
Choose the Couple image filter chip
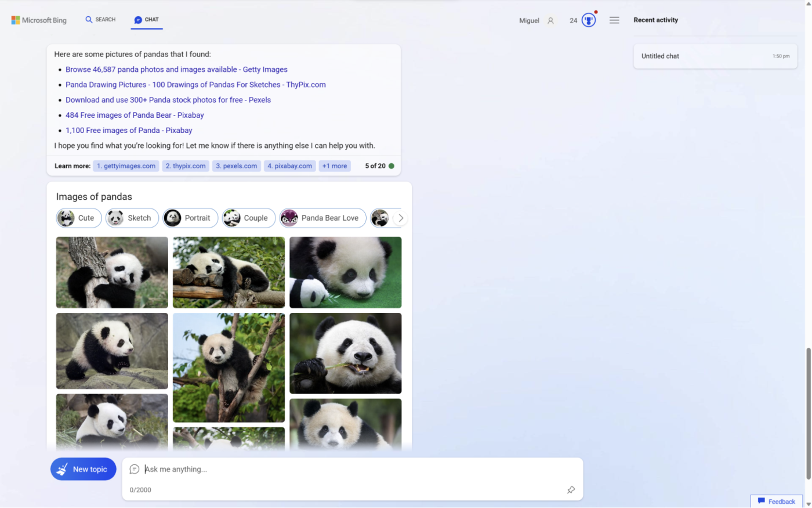tap(248, 218)
